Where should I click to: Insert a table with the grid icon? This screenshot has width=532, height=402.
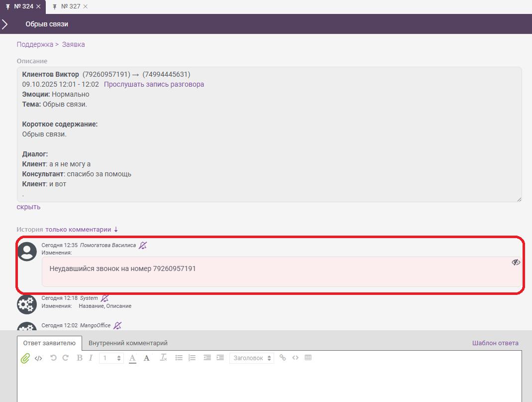pos(308,358)
